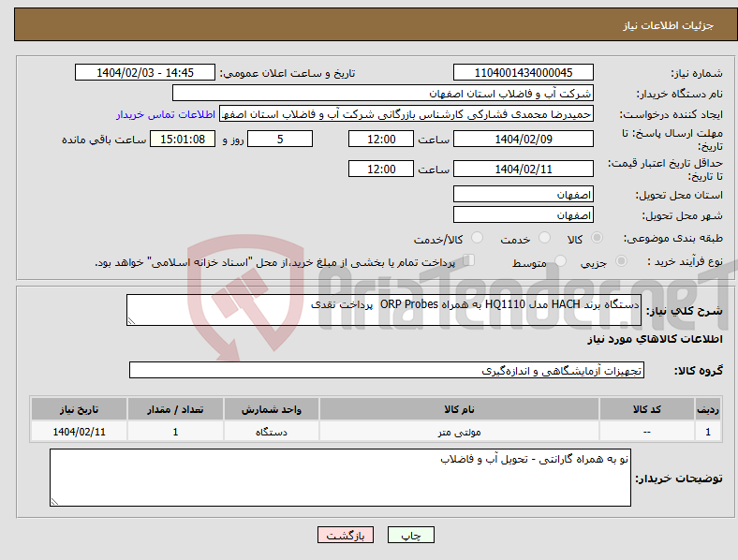Click the ردیف column header
This screenshot has height=560, width=738.
pos(708,409)
